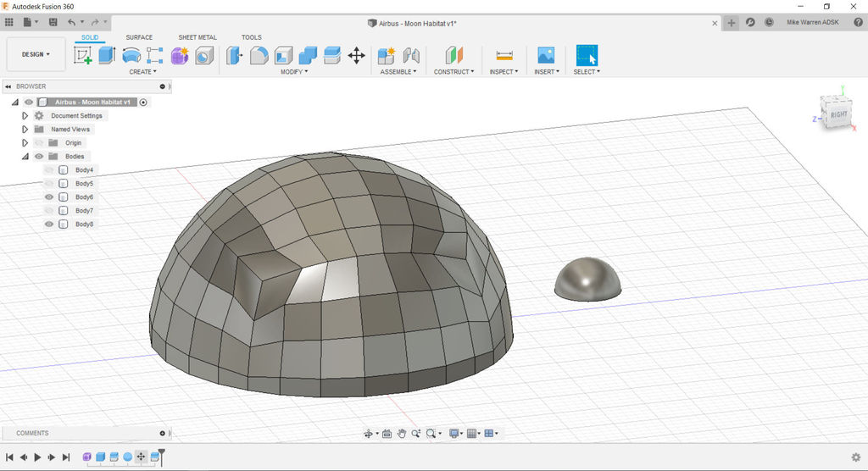Show Body4 by clicking its eye icon
Image resolution: width=868 pixels, height=471 pixels.
49,170
